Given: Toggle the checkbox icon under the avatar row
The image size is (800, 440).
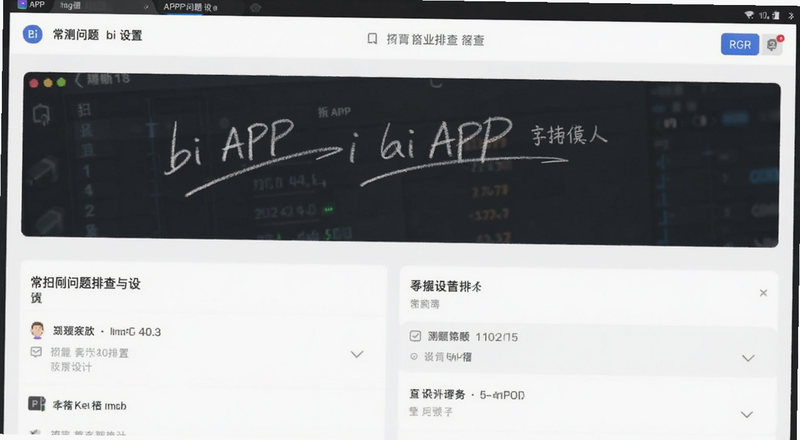Looking at the screenshot, I should (x=36, y=352).
